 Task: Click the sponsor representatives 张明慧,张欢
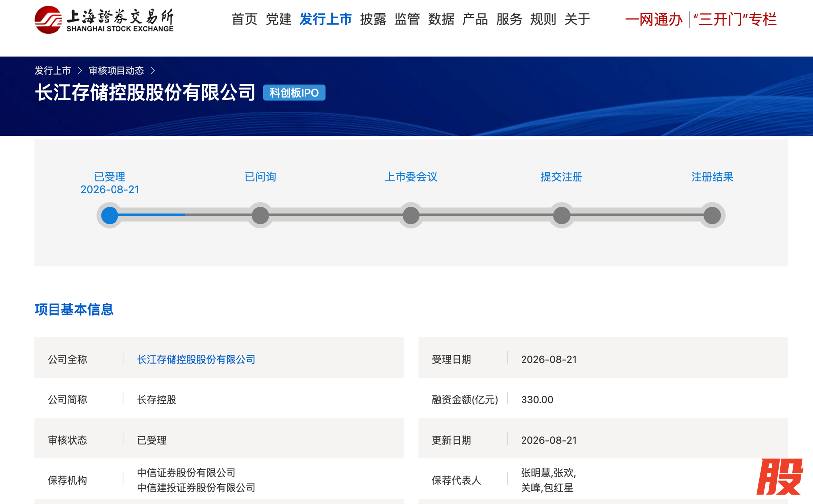coord(548,473)
